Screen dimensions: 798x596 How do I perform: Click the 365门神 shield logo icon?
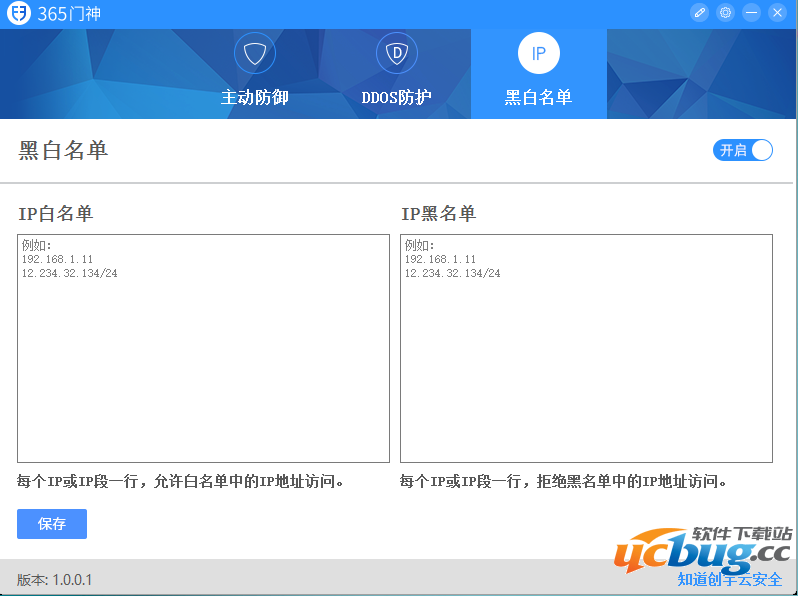[17, 14]
